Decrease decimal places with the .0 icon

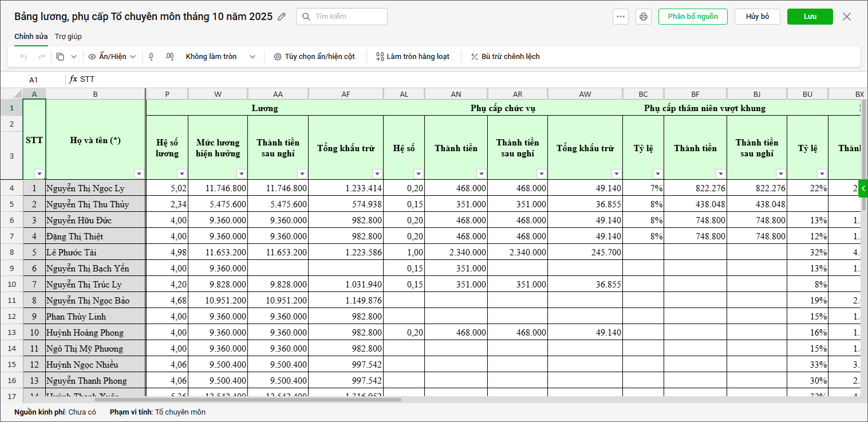[151, 57]
